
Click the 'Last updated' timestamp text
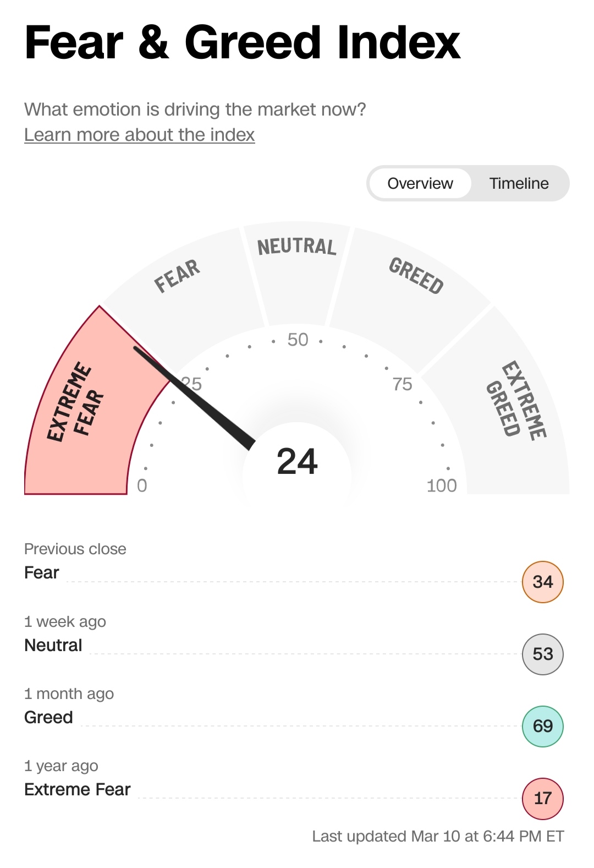pos(438,837)
